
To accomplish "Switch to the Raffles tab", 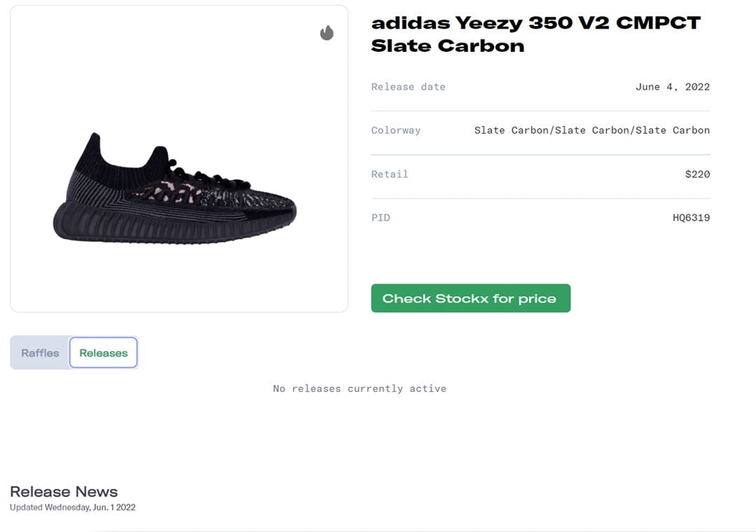I will pos(40,353).
